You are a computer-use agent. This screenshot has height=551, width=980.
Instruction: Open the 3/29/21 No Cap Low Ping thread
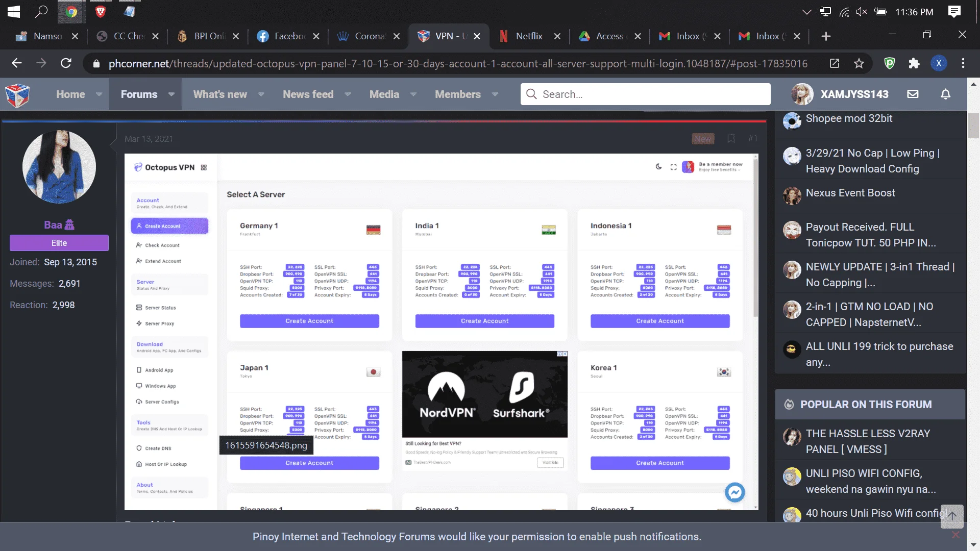pos(873,161)
